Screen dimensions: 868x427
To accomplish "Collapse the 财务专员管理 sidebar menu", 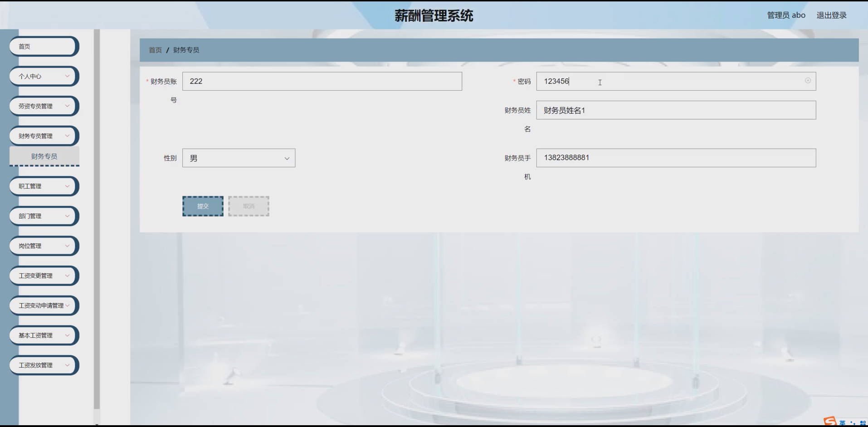I will pyautogui.click(x=44, y=136).
